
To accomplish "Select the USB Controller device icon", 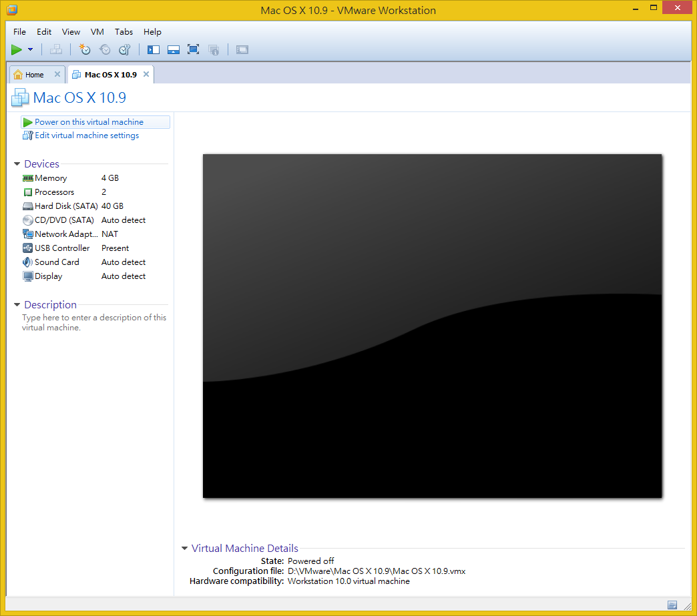I will click(x=27, y=248).
